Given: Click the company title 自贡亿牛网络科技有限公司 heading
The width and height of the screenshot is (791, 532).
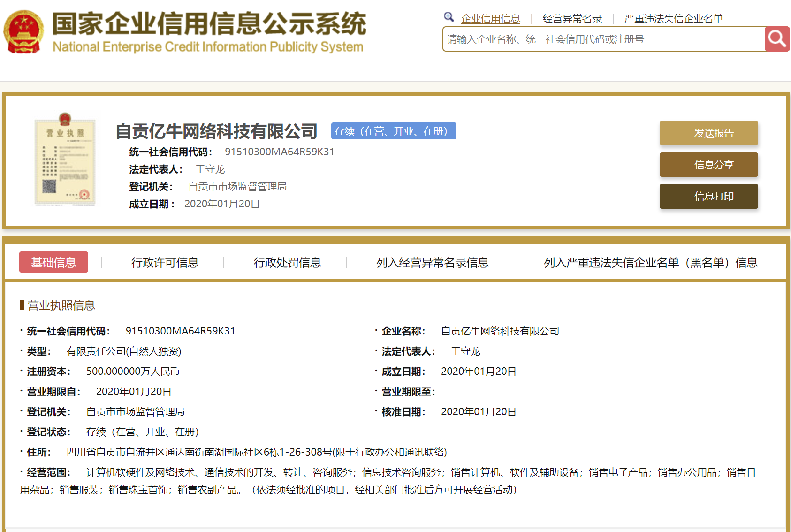Looking at the screenshot, I should click(x=216, y=131).
